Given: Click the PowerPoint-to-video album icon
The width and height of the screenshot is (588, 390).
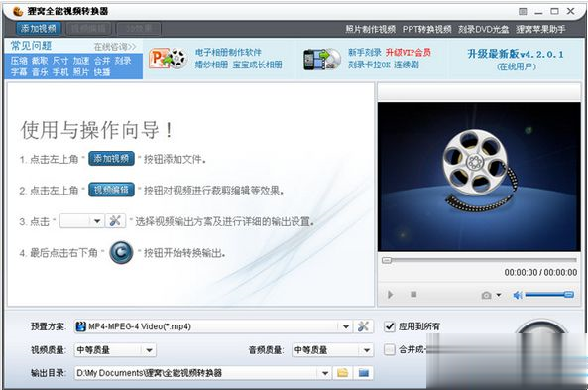Looking at the screenshot, I should [x=169, y=59].
